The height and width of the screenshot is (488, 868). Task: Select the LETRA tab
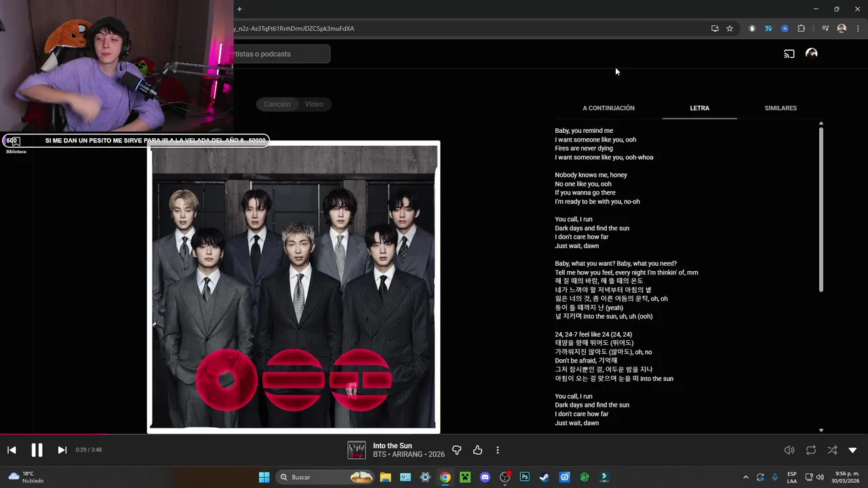point(699,108)
